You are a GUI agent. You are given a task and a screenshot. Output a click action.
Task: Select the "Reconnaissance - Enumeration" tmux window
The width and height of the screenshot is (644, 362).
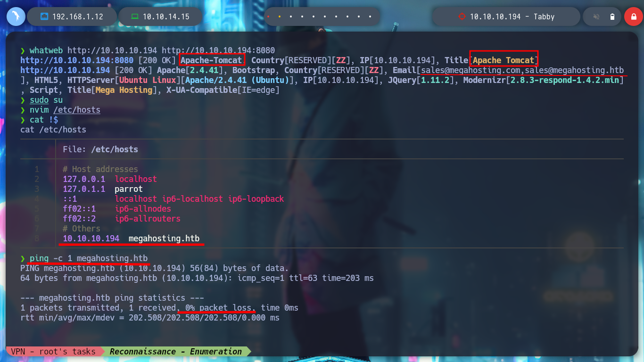[x=175, y=351]
